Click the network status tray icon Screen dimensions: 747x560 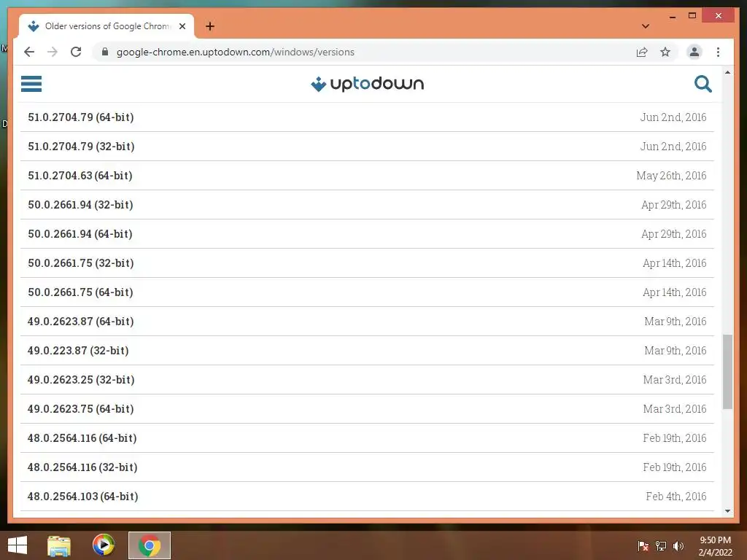point(661,545)
